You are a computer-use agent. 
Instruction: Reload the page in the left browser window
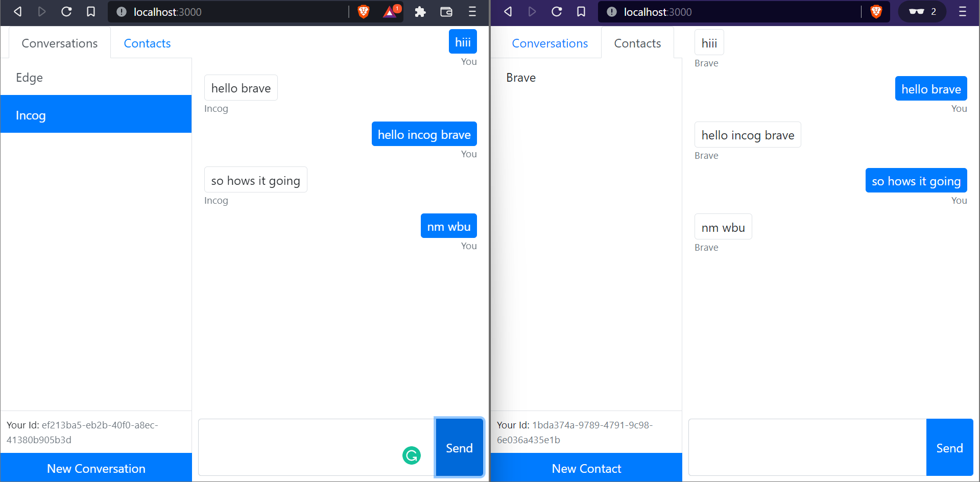coord(66,12)
